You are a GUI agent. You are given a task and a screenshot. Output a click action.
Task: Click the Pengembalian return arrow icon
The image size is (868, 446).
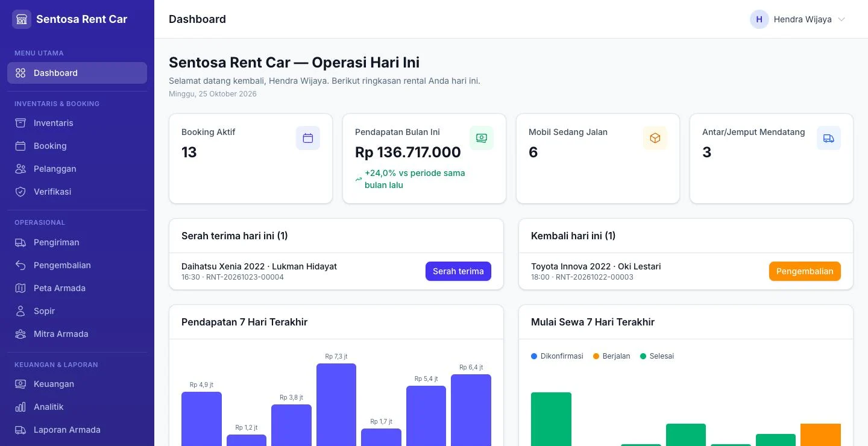pos(20,265)
